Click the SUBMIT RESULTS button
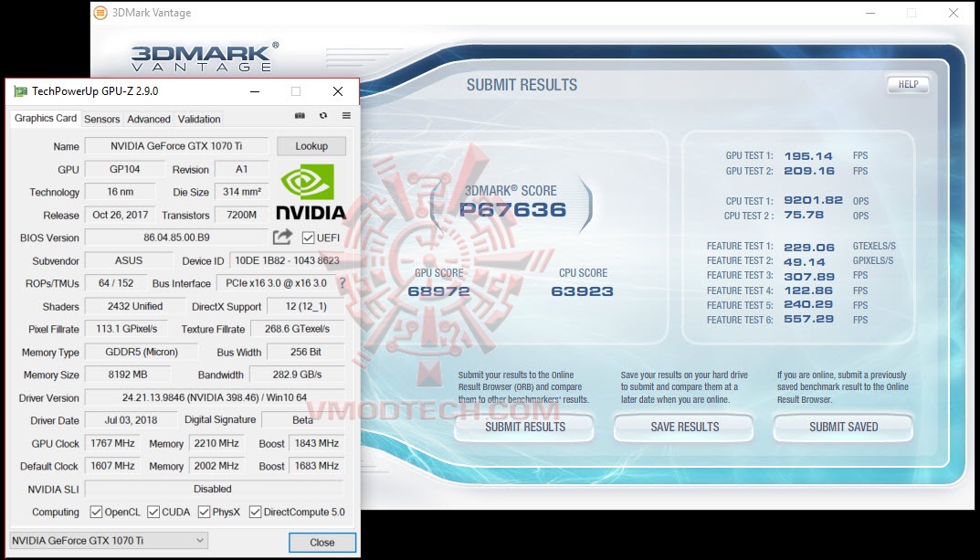This screenshot has width=980, height=560. tap(525, 427)
